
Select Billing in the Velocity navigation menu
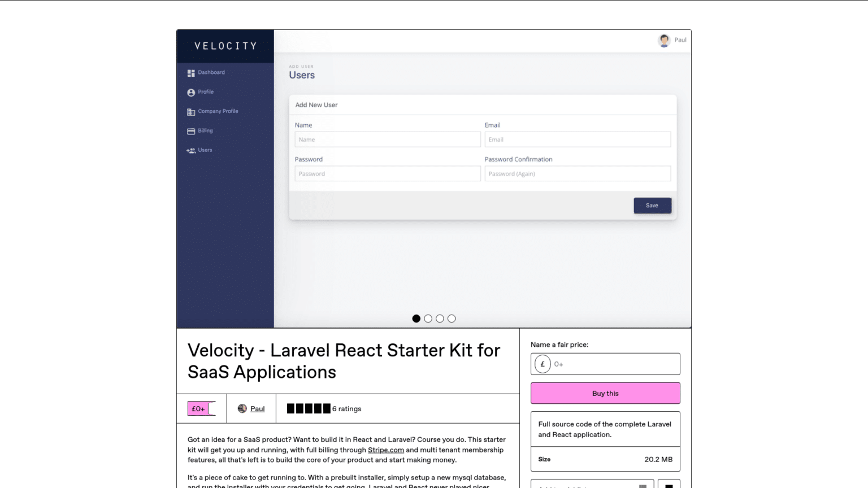coord(206,130)
